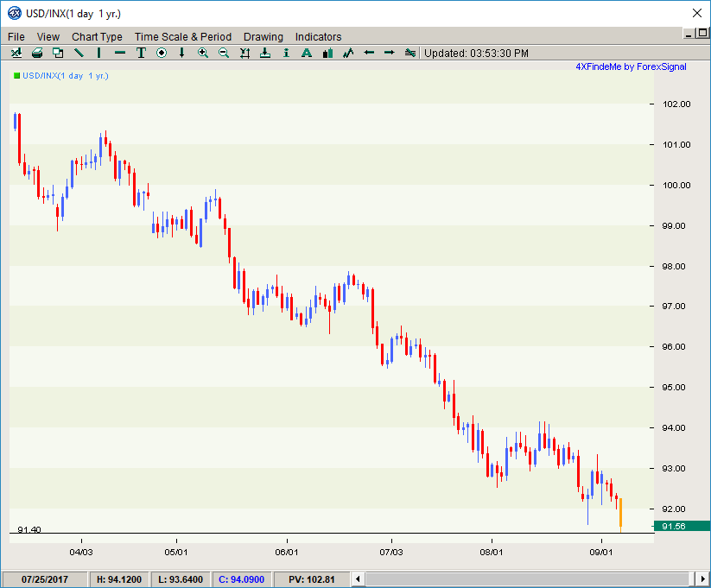Click the C: 94.0900 close value
This screenshot has height=588, width=711.
pyautogui.click(x=242, y=579)
